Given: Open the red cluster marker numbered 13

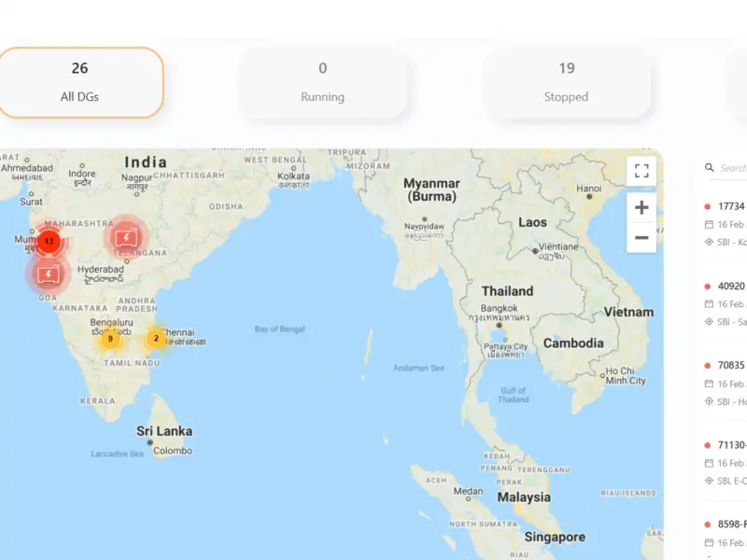Looking at the screenshot, I should click(49, 241).
